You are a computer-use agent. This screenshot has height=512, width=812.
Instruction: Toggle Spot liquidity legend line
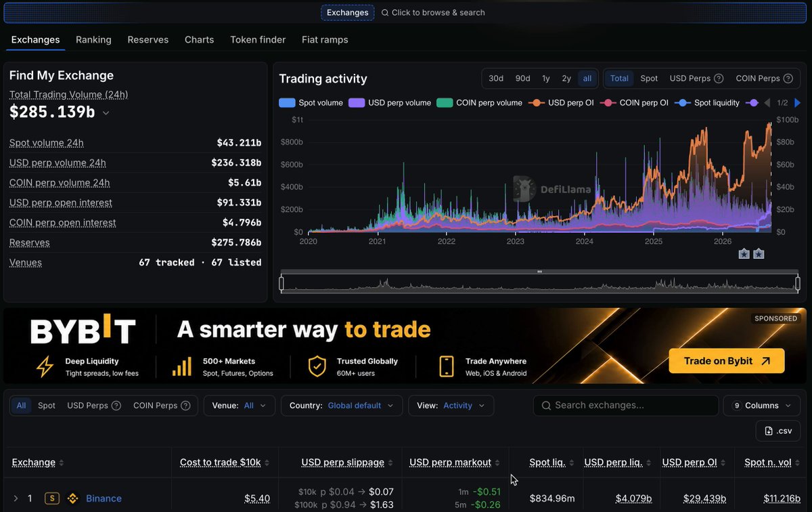pyautogui.click(x=707, y=103)
